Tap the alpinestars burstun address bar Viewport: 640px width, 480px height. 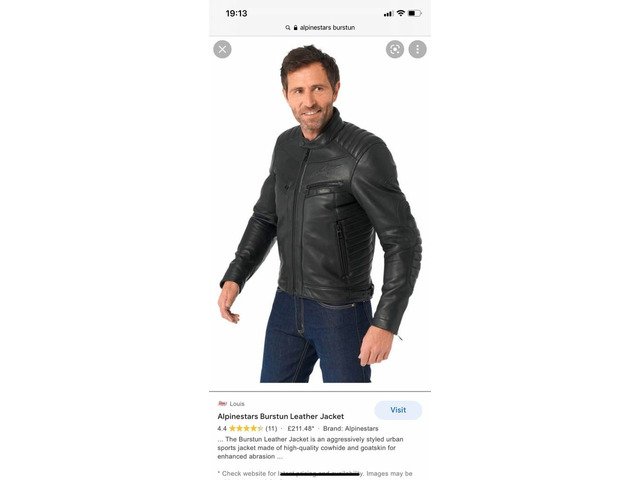tap(320, 27)
